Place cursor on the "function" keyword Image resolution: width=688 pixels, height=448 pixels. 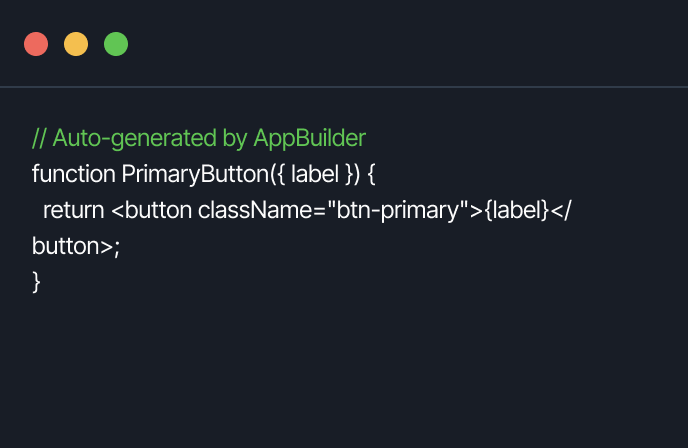click(x=73, y=173)
